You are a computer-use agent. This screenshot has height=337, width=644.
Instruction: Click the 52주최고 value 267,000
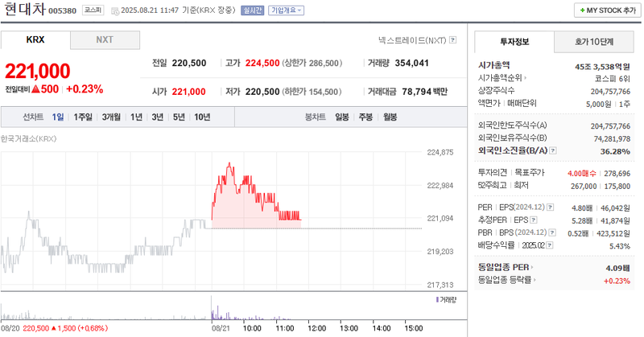pyautogui.click(x=584, y=187)
